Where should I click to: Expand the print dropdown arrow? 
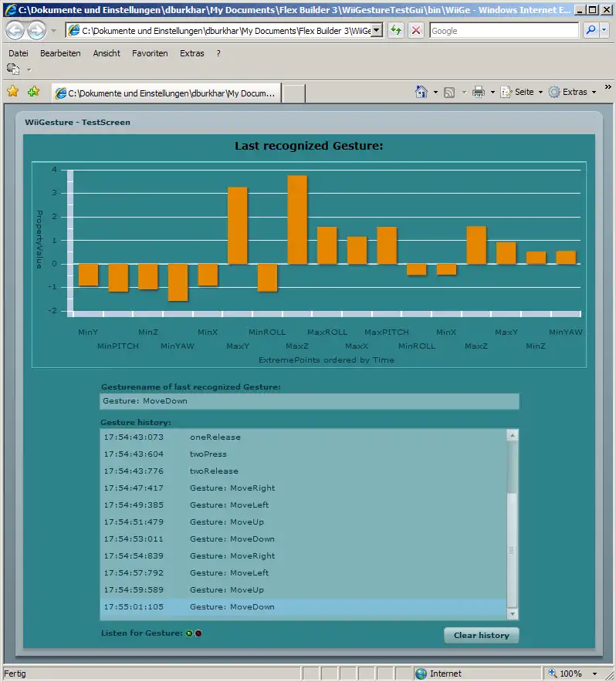pos(492,93)
